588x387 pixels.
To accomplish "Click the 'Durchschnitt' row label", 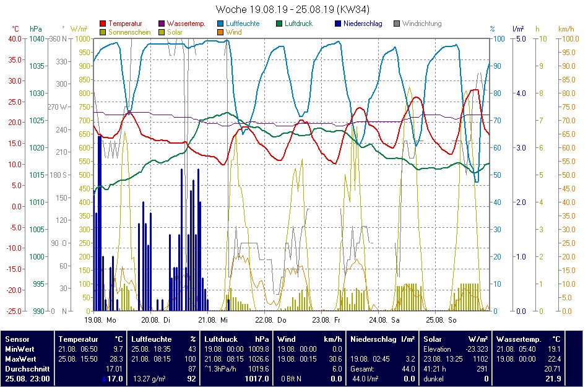I will (27, 369).
